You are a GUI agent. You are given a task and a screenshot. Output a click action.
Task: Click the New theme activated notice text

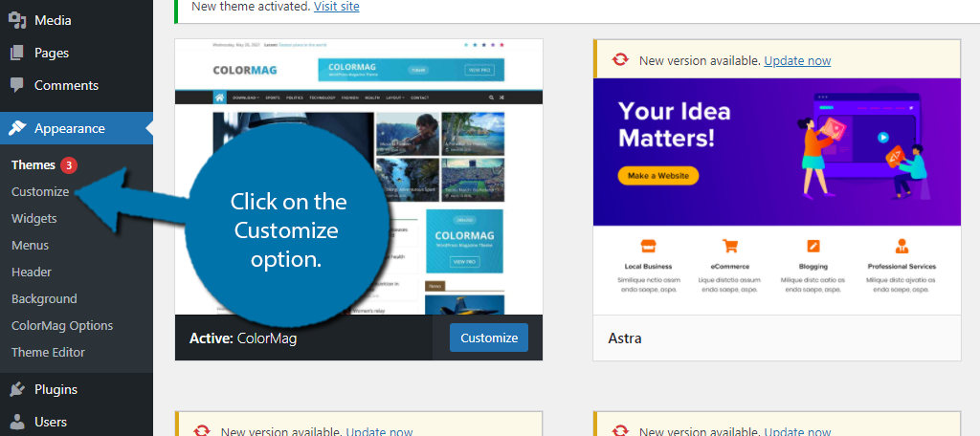pyautogui.click(x=252, y=7)
